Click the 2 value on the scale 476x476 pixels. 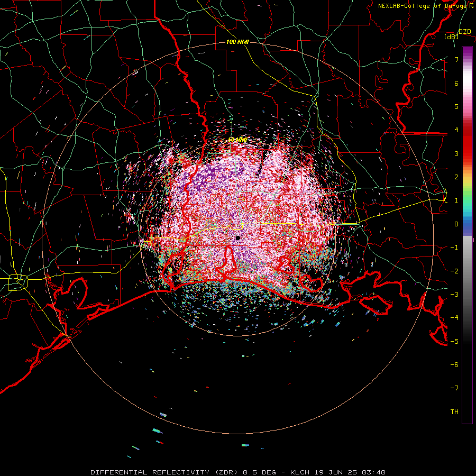click(456, 177)
